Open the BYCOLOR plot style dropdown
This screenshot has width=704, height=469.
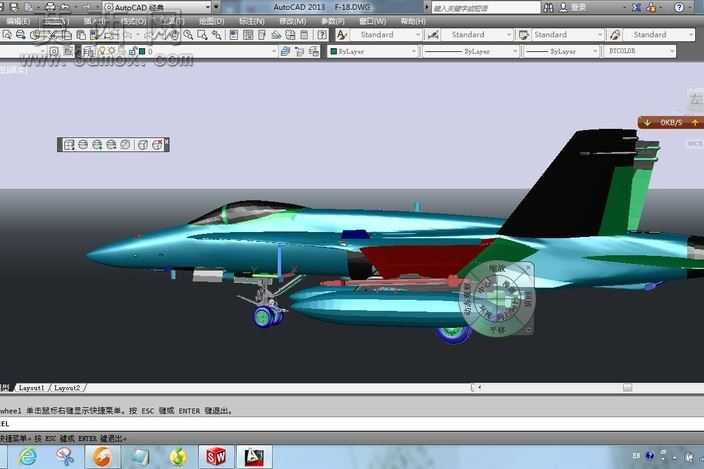[x=640, y=52]
